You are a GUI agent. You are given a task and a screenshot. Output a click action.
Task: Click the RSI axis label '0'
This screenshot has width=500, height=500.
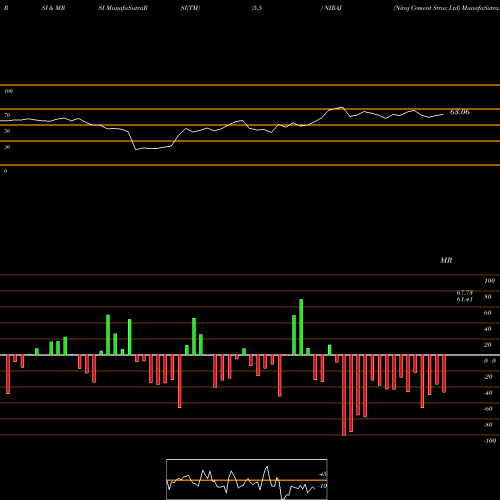5,171
